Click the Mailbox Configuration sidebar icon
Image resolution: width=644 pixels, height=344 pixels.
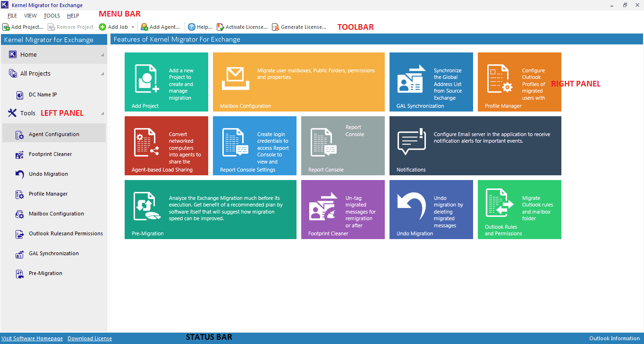[x=20, y=214]
